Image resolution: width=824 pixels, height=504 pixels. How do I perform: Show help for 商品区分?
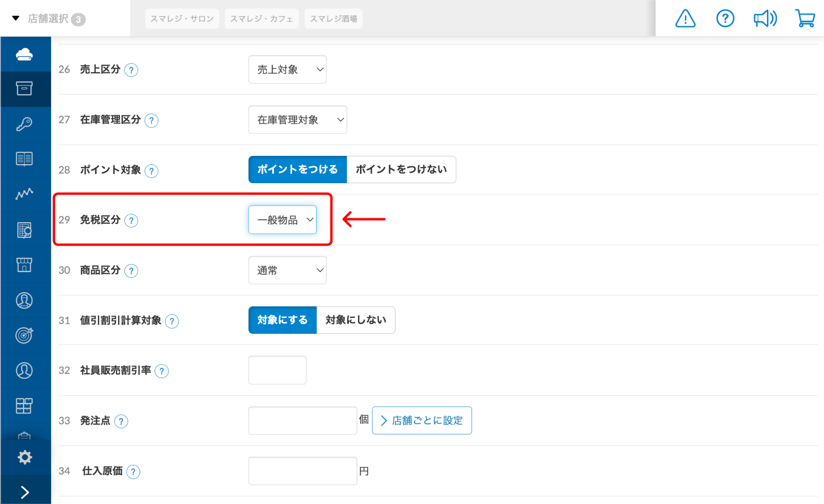pos(131,271)
